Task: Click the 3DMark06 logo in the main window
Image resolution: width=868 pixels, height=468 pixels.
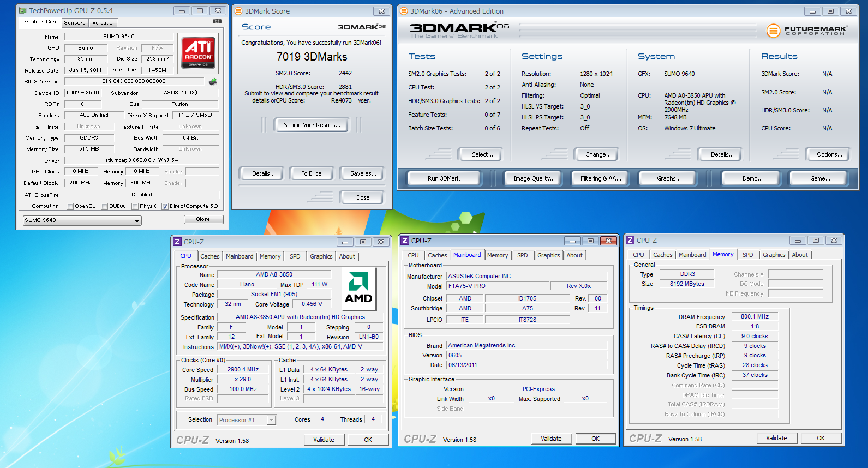Action: (x=459, y=30)
